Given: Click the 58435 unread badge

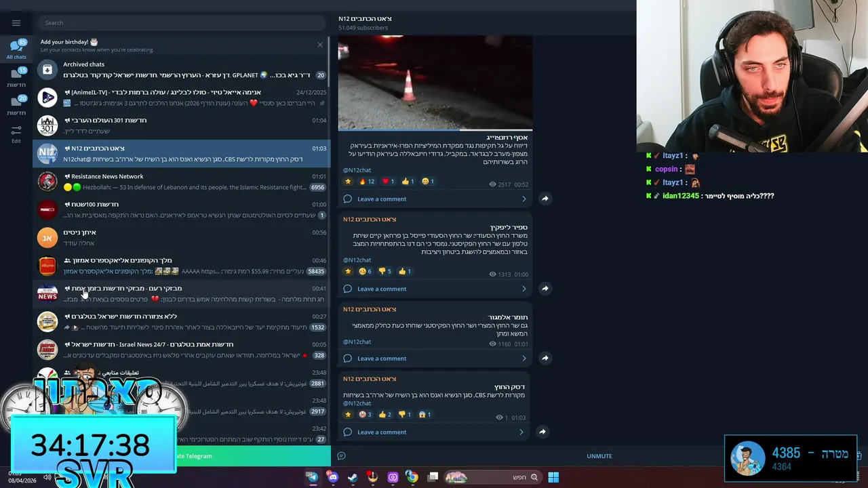Looking at the screenshot, I should [316, 271].
